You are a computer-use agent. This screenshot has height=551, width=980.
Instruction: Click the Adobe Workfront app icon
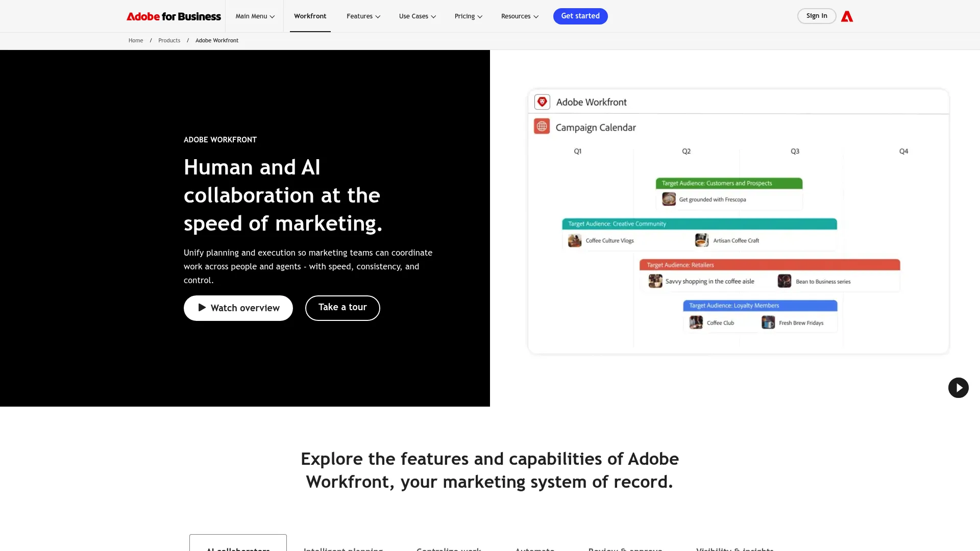(542, 102)
